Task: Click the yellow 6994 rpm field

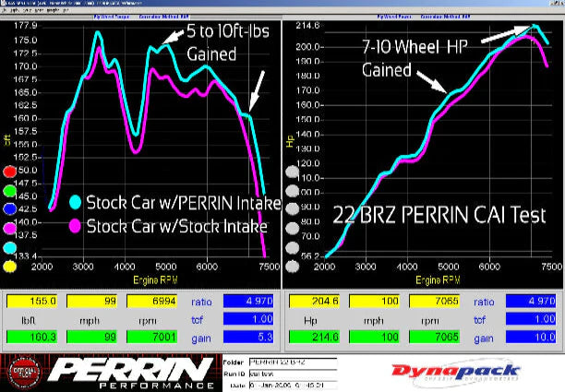Action: 151,301
